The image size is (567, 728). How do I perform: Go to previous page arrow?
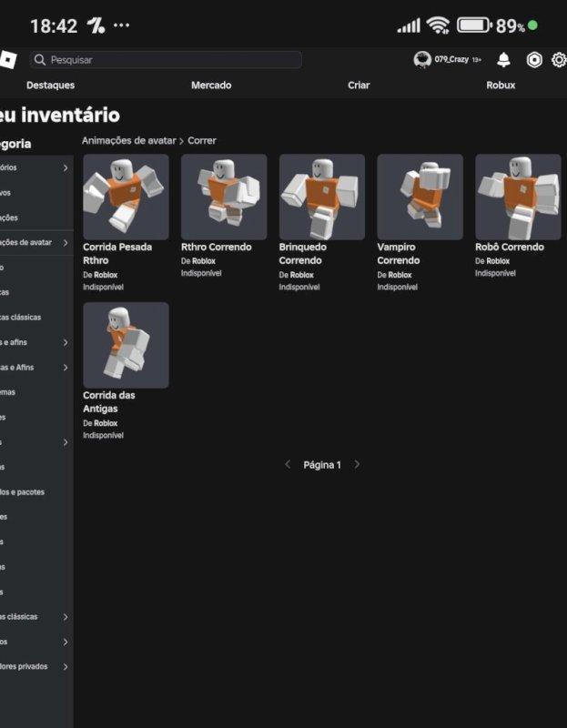pos(288,464)
